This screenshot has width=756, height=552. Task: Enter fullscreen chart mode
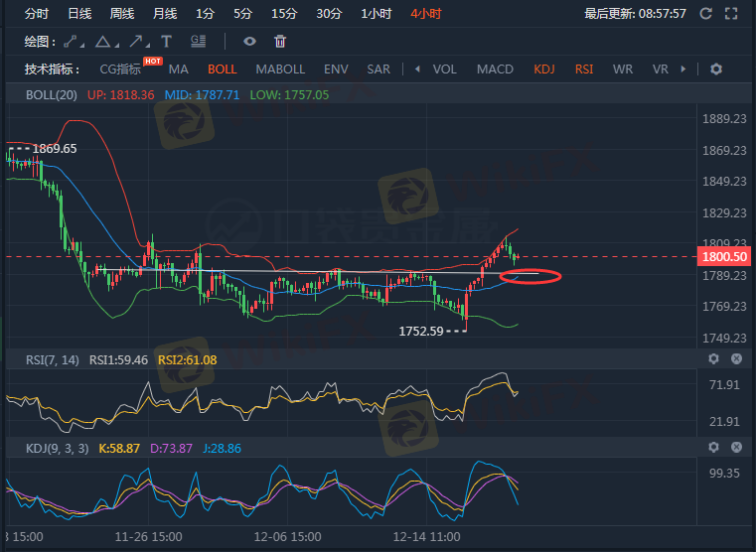click(734, 14)
